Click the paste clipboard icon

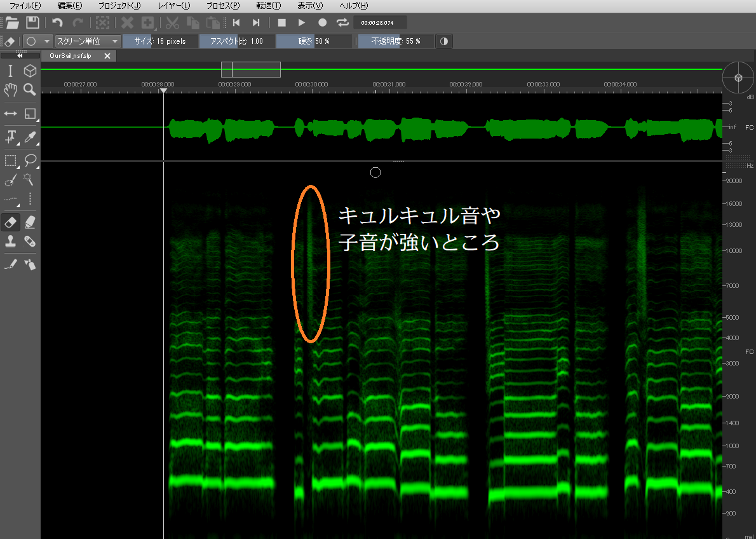[x=213, y=23]
